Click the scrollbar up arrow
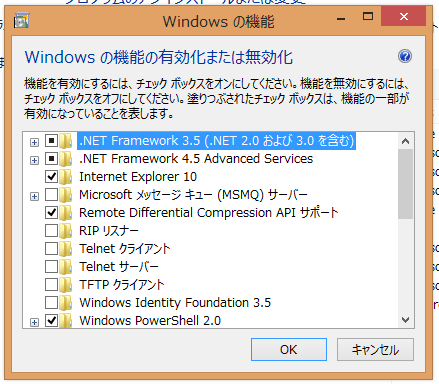 point(405,141)
